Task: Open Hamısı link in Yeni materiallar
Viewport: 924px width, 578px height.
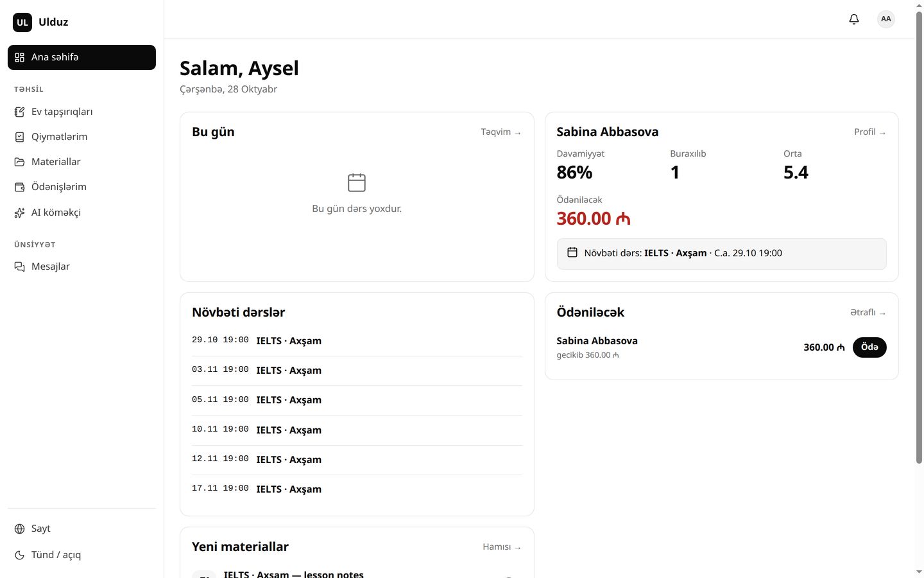Action: tap(502, 547)
